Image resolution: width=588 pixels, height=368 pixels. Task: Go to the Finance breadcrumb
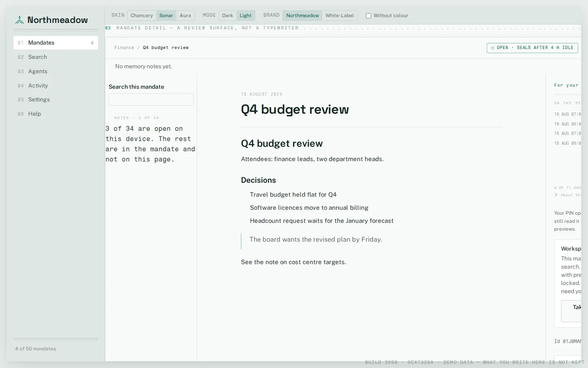pos(124,47)
